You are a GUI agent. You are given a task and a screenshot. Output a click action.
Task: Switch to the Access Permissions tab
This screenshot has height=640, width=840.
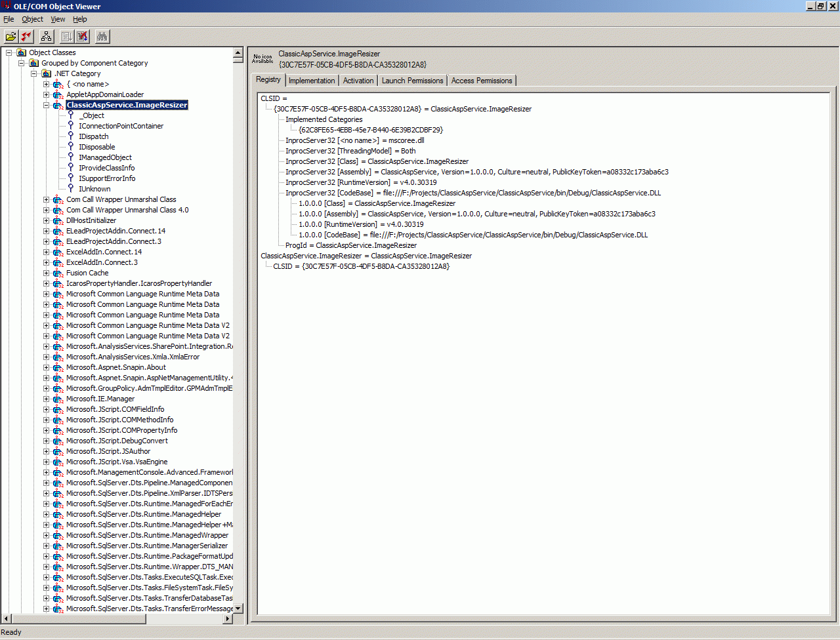click(482, 81)
